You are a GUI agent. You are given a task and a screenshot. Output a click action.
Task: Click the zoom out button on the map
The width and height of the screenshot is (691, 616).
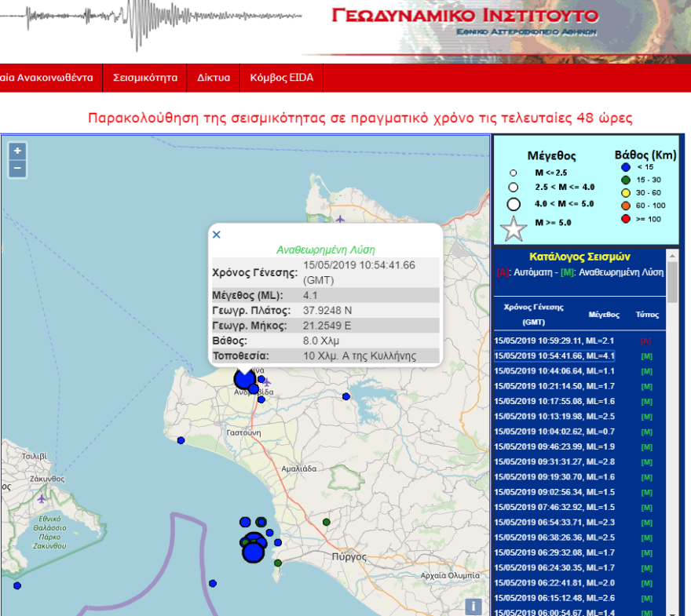pos(16,168)
